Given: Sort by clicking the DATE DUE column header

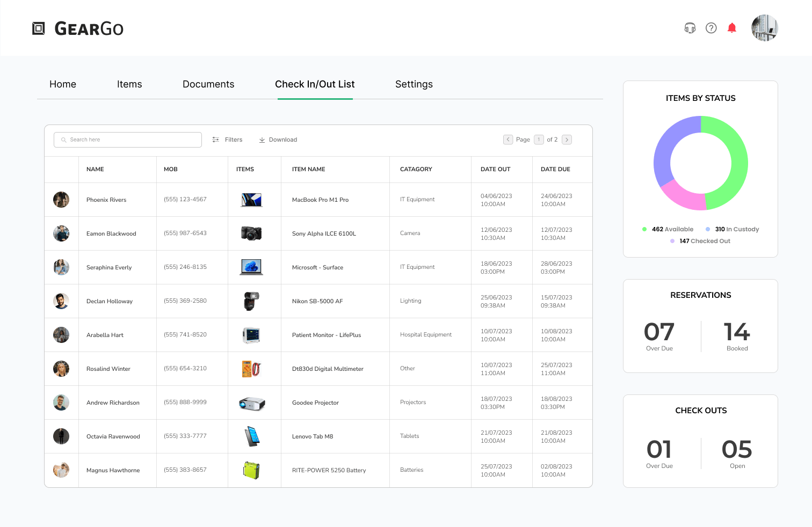Looking at the screenshot, I should pyautogui.click(x=556, y=169).
